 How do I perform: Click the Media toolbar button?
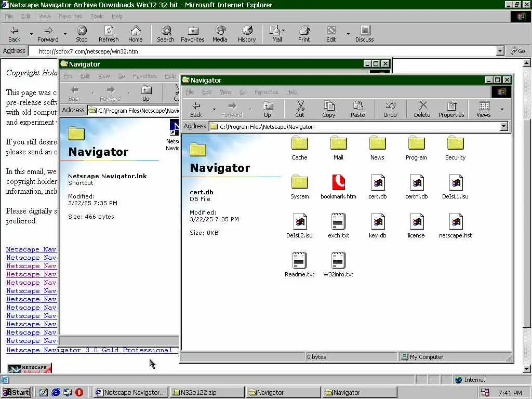(x=220, y=34)
